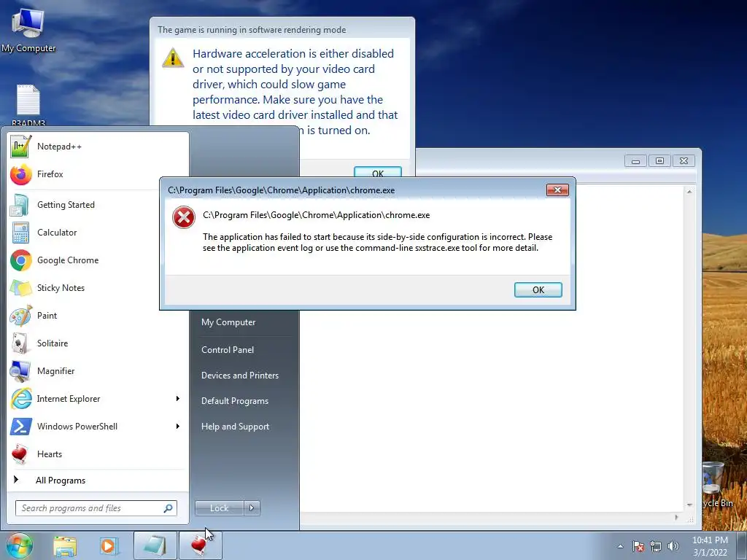The width and height of the screenshot is (747, 560).
Task: Open Sticky Notes from the Start menu
Action: [x=98, y=287]
